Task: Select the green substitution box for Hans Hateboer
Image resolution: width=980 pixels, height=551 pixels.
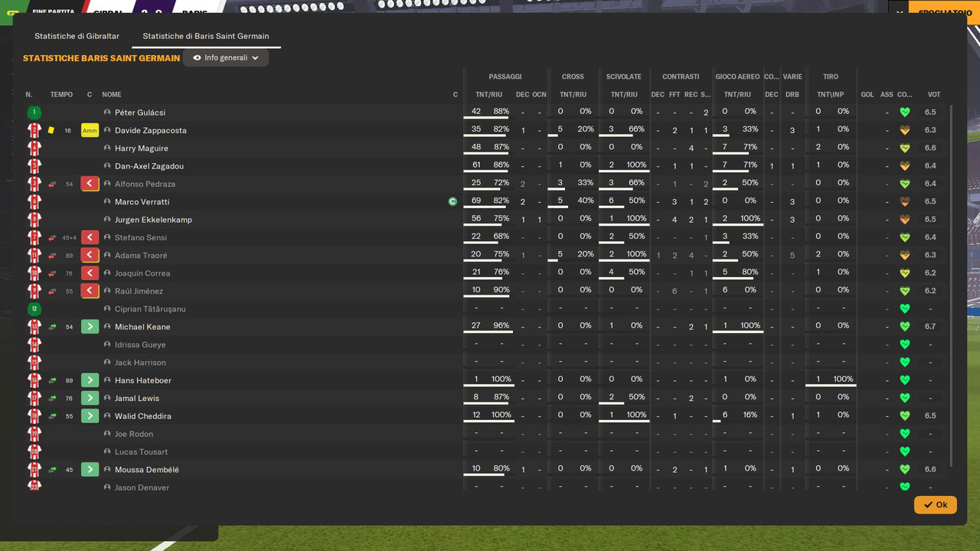Action: [x=90, y=380]
